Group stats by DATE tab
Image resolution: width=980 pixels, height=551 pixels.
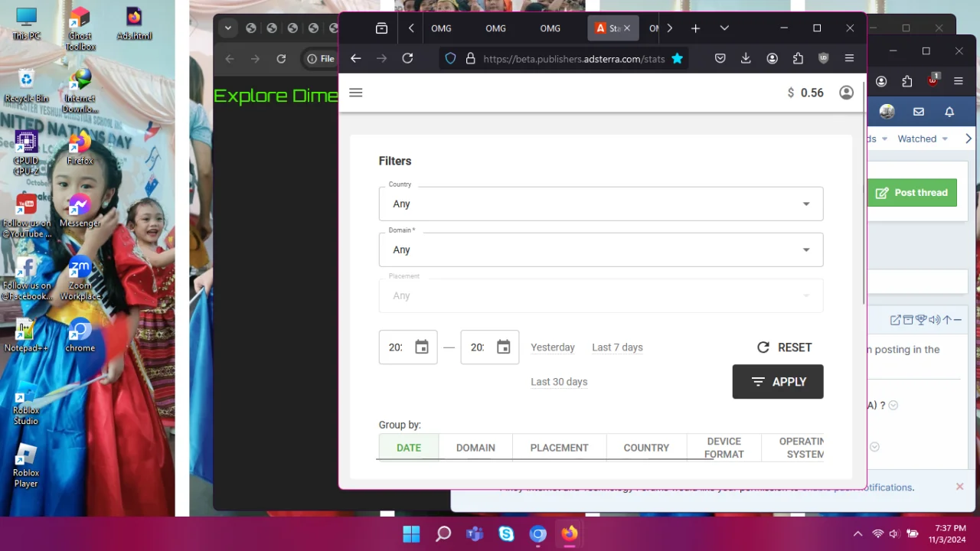click(x=409, y=448)
